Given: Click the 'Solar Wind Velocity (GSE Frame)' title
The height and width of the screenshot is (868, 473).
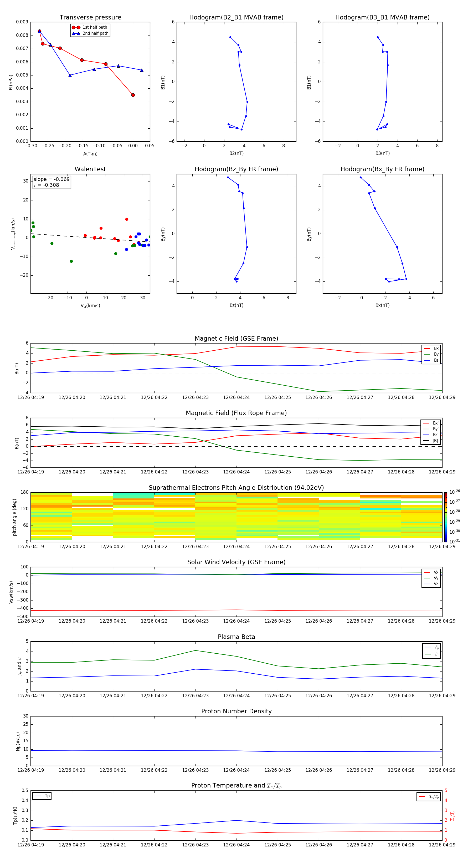Looking at the screenshot, I should point(236,562).
